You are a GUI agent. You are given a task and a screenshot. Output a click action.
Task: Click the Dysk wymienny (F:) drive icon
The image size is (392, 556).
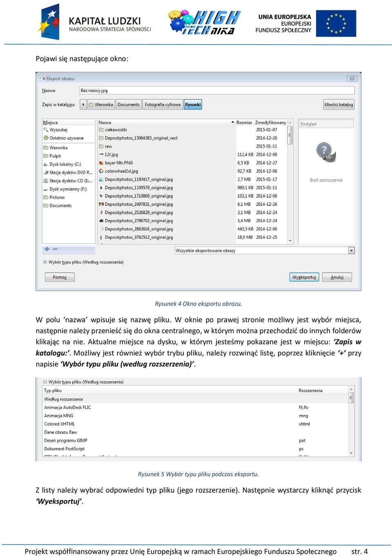(46, 189)
